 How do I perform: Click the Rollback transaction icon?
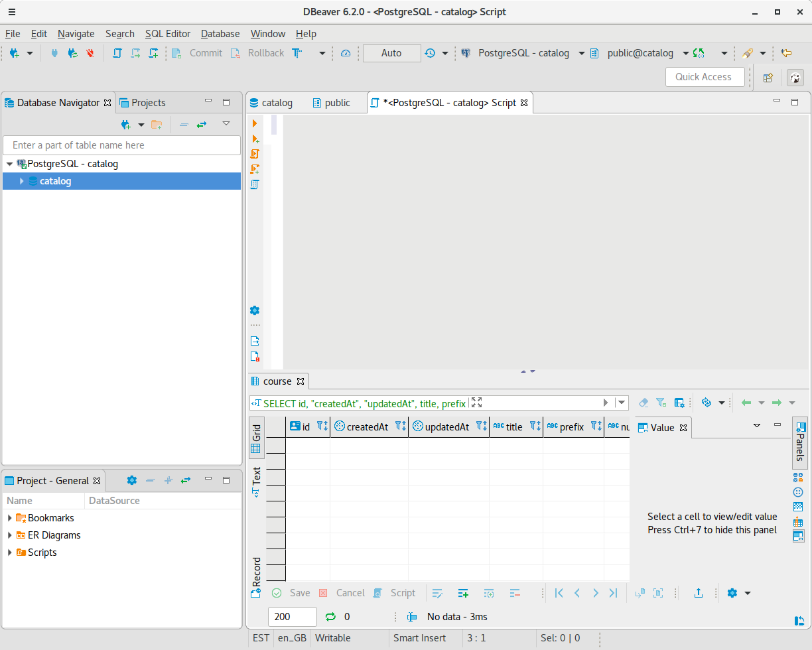coord(236,53)
